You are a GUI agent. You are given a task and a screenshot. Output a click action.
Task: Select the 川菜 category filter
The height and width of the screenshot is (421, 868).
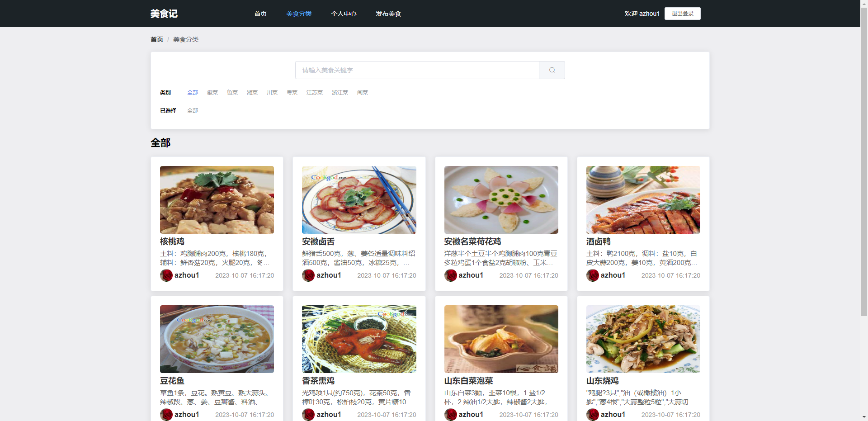[272, 93]
